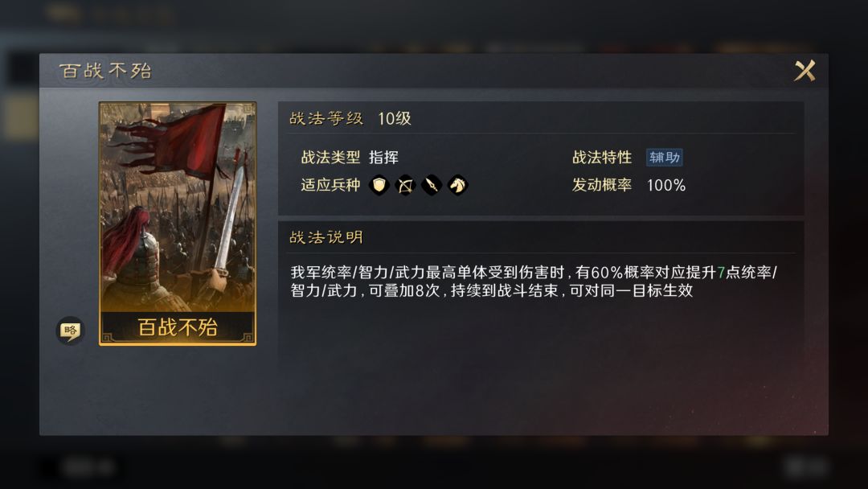Viewport: 868px width, 489px height.
Task: Select the cavalry horse troop icon
Action: [x=458, y=185]
